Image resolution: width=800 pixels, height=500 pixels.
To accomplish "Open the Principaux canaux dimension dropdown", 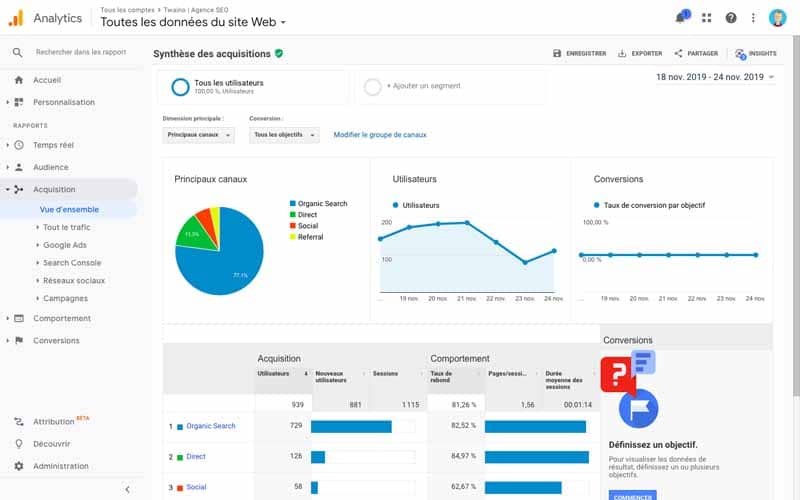I will coord(198,135).
